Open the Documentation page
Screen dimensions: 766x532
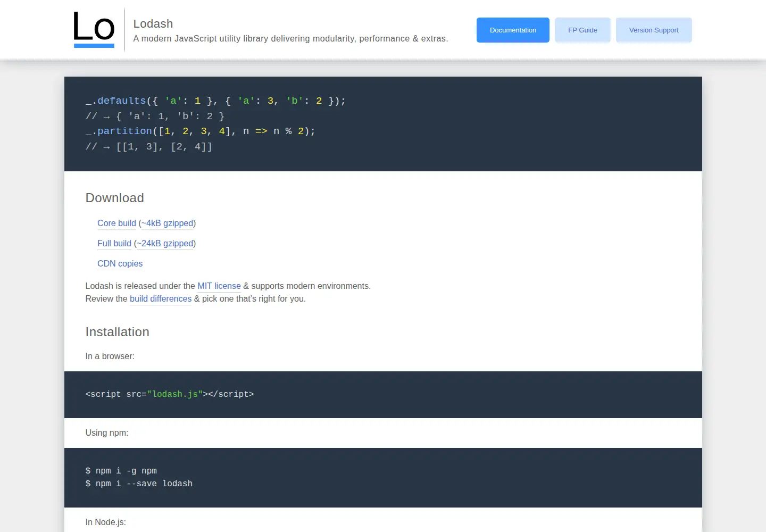coord(513,30)
